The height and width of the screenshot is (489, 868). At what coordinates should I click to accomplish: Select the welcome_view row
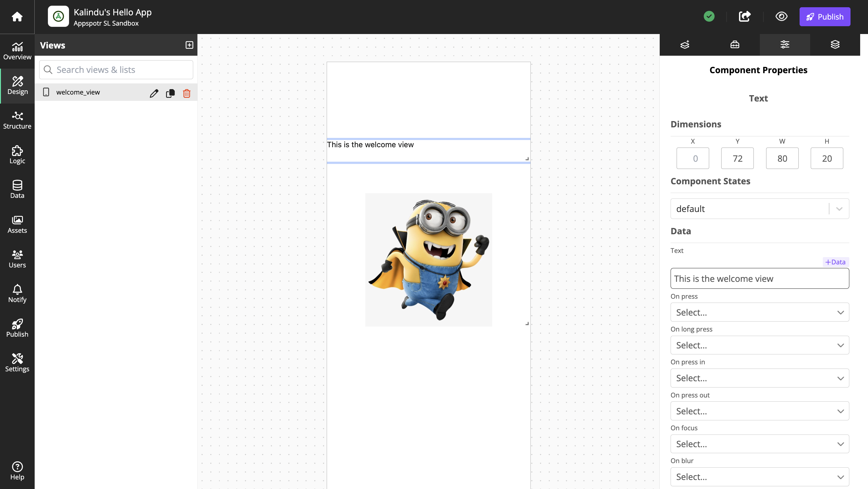coord(116,92)
